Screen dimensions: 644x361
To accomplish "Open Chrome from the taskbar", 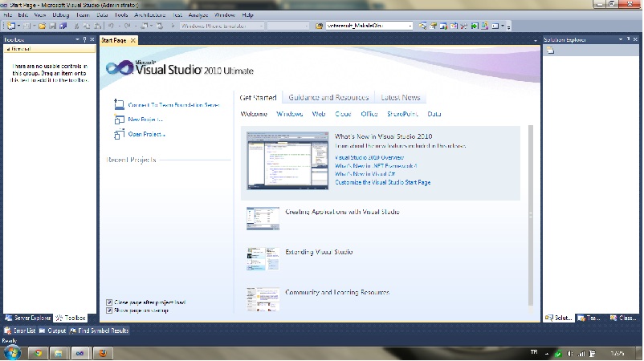I will click(39, 353).
